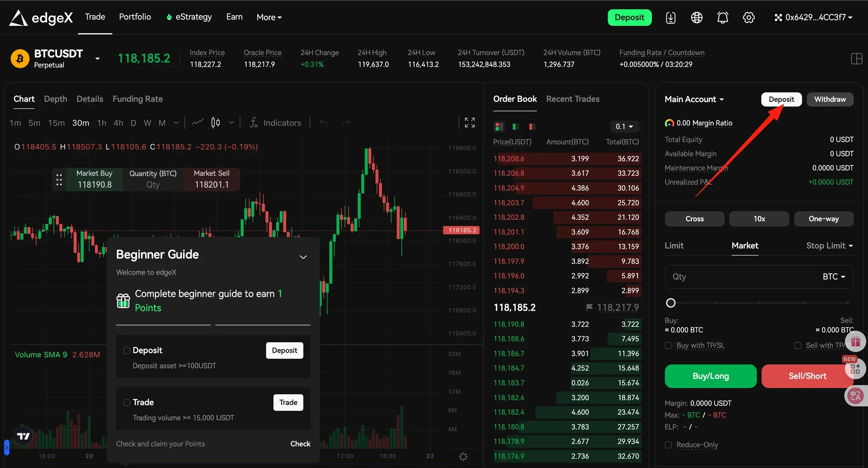868x468 pixels.
Task: Check the Trade guide checkbox
Action: (126, 402)
